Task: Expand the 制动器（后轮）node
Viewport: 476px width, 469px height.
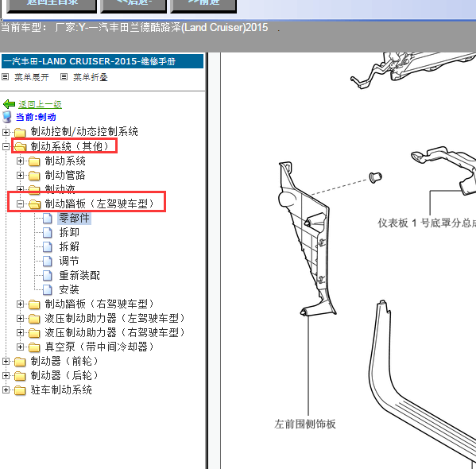Action: (x=6, y=375)
